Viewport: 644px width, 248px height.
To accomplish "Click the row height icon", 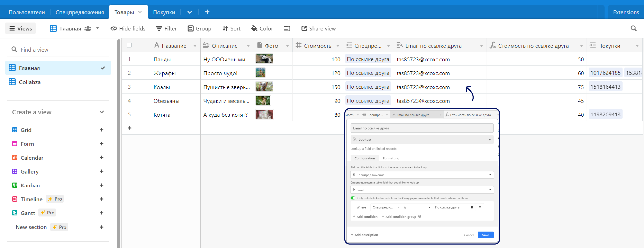I will 287,29.
